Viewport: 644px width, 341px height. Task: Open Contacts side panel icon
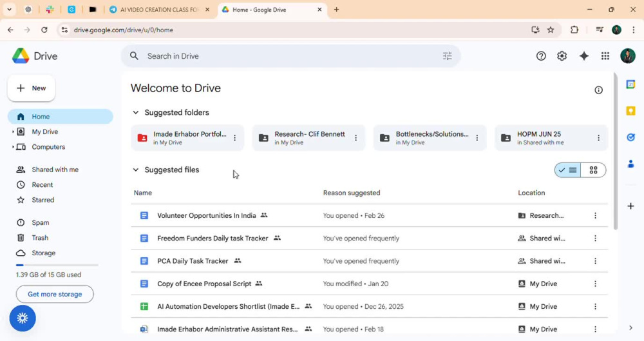click(x=630, y=164)
